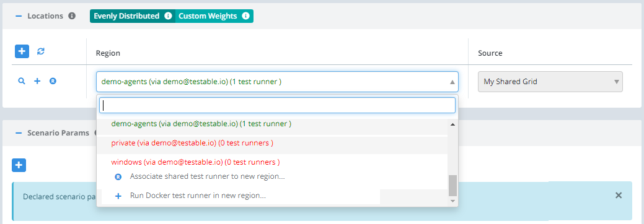644x224 pixels.
Task: Collapse the Scenario Params section
Action: [x=18, y=133]
